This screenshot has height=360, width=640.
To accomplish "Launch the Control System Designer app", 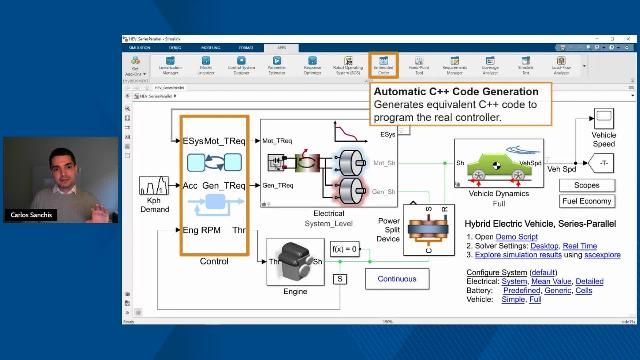I will click(241, 65).
